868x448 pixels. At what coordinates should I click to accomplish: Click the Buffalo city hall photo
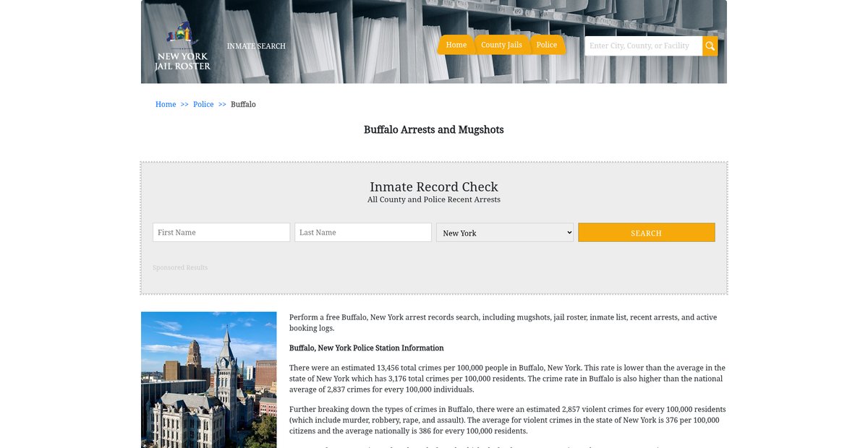click(209, 380)
